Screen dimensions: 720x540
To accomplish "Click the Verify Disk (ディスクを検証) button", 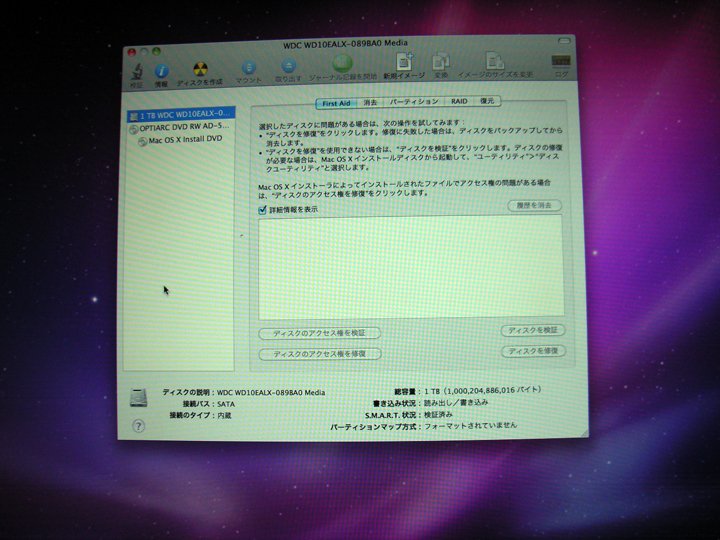I will point(533,330).
